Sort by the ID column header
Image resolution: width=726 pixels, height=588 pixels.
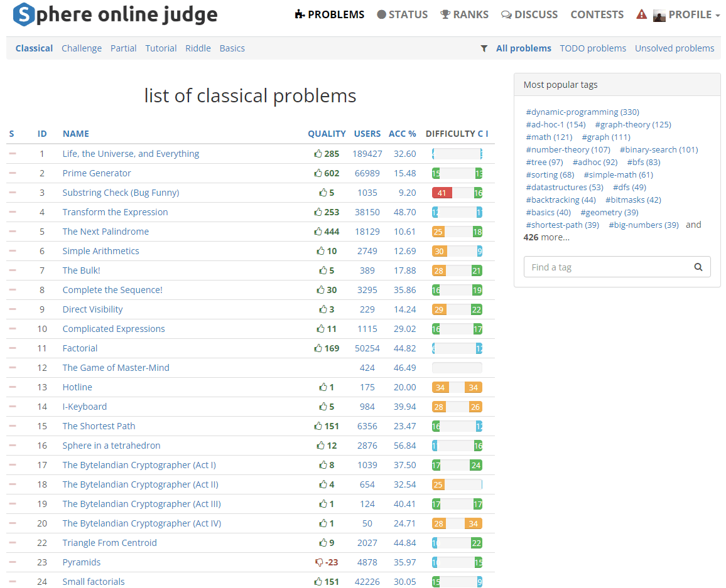(x=42, y=134)
